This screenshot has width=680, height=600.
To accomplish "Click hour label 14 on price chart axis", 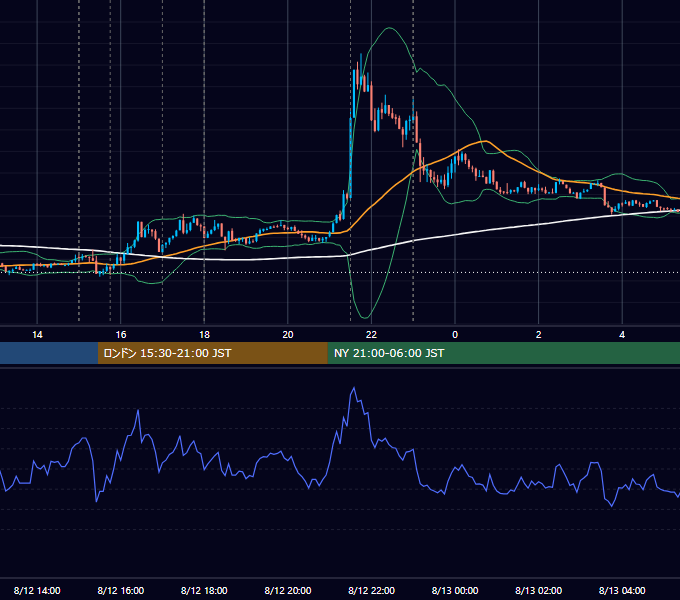I will 37,335.
